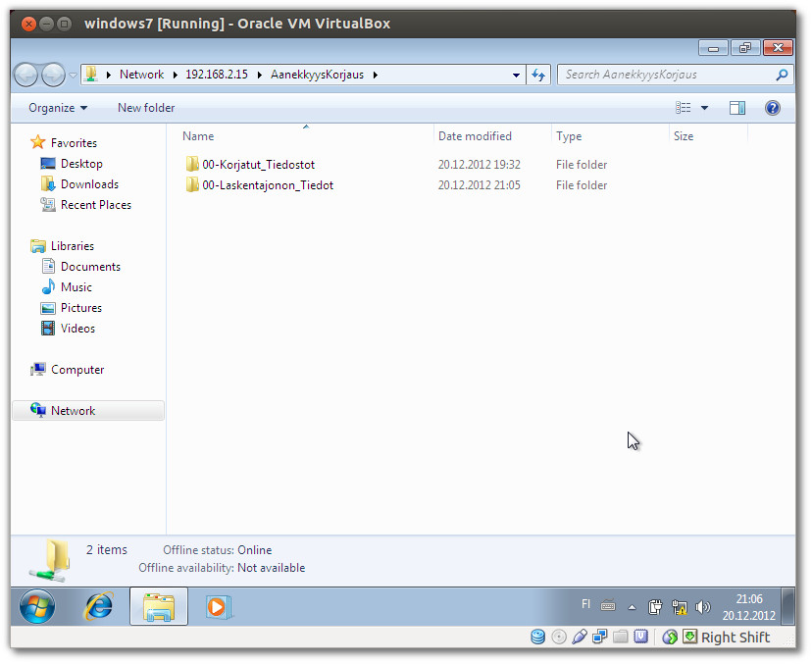Click date 20.12.2012 19:32 cell

(x=479, y=165)
